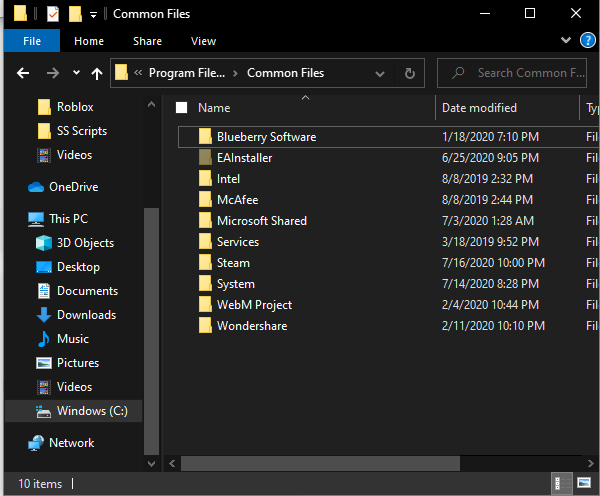Click the blue Help icon
This screenshot has width=600, height=496.
(587, 40)
